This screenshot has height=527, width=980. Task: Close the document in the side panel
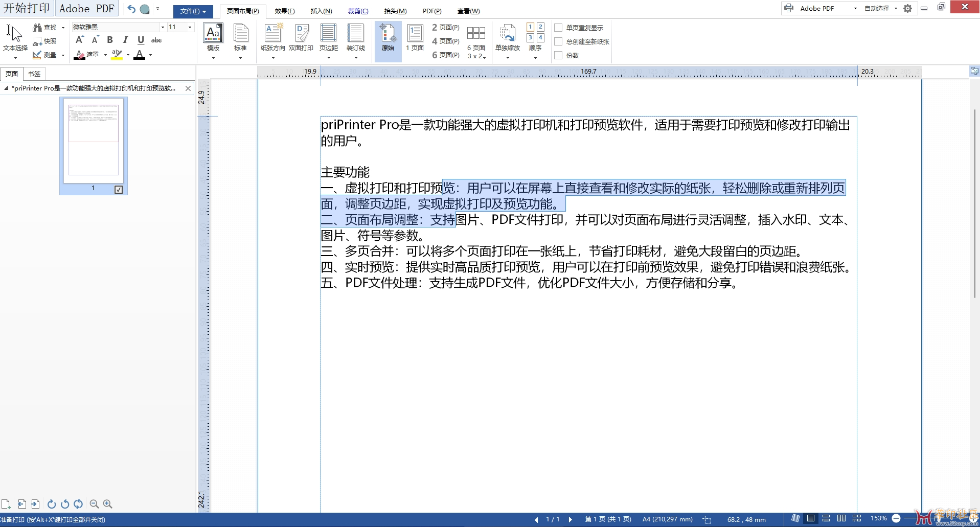pyautogui.click(x=188, y=88)
